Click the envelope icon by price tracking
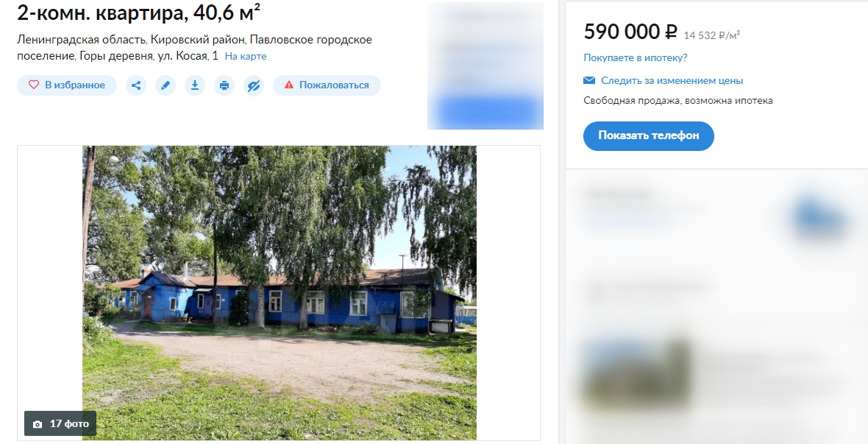 click(x=589, y=80)
